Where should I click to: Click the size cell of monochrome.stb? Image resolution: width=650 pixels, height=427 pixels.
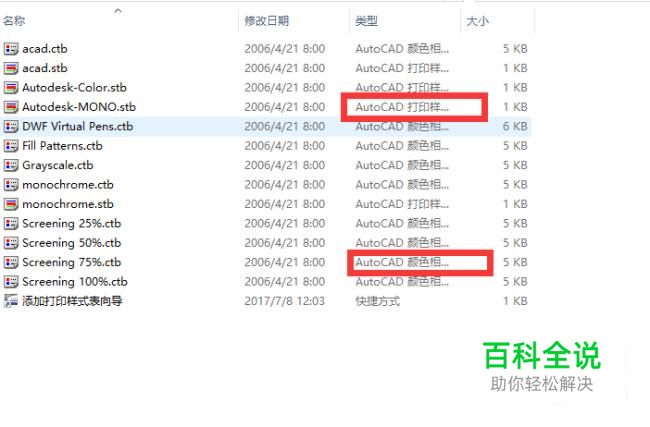[x=515, y=204]
